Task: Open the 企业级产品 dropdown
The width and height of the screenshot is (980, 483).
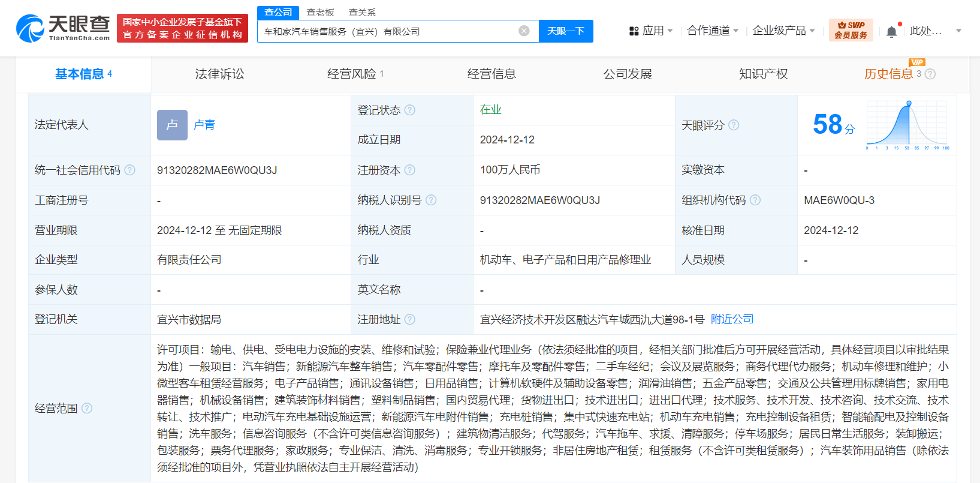Action: click(783, 31)
